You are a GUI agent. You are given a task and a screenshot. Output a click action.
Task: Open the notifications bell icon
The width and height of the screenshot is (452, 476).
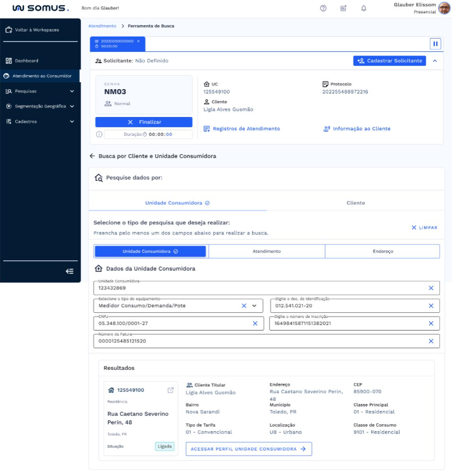[x=363, y=8]
